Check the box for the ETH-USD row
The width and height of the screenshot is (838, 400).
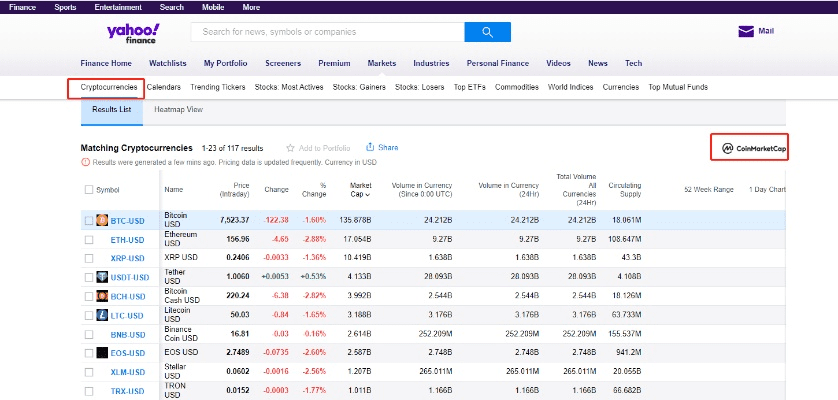(89, 239)
